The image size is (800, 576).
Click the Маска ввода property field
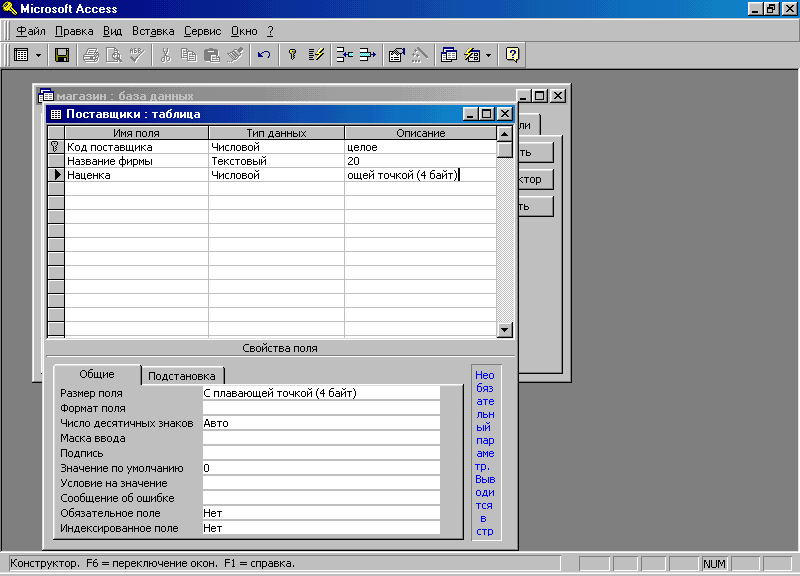click(x=321, y=438)
